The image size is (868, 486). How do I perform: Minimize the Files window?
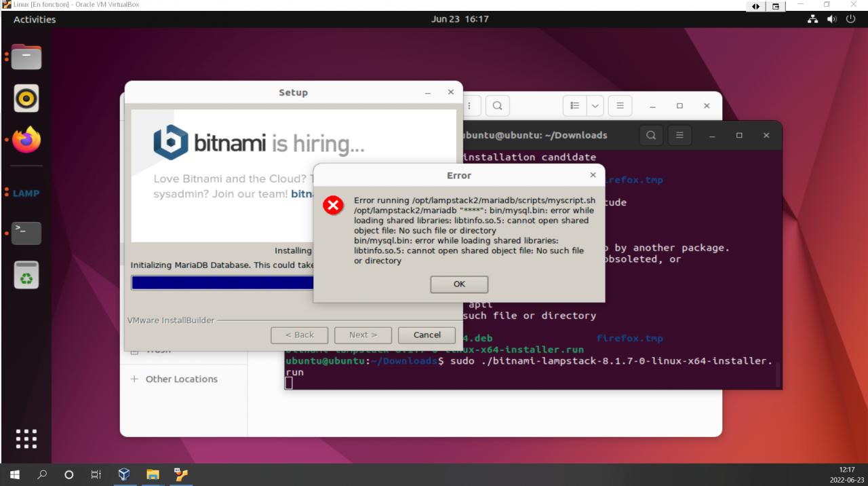coord(652,107)
